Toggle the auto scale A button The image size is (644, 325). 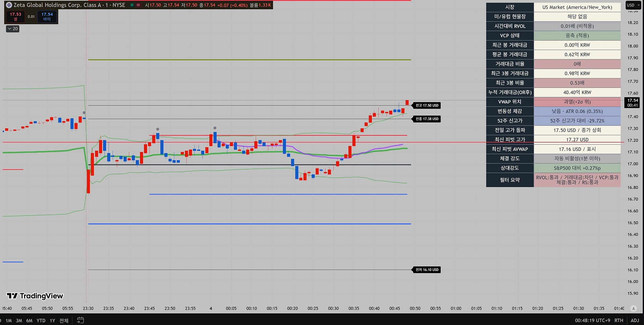[x=634, y=309]
